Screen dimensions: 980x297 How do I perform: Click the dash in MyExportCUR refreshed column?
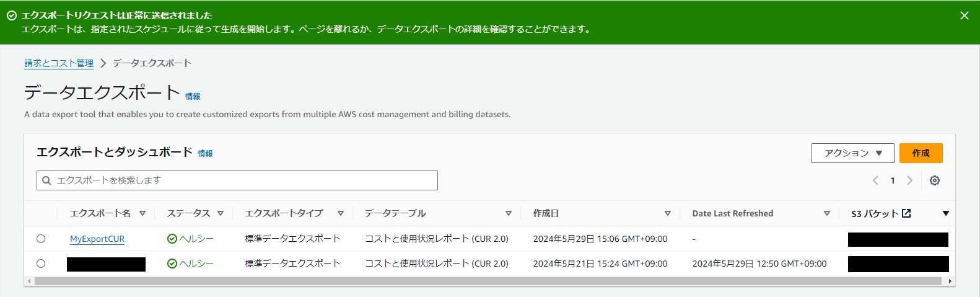click(x=694, y=239)
